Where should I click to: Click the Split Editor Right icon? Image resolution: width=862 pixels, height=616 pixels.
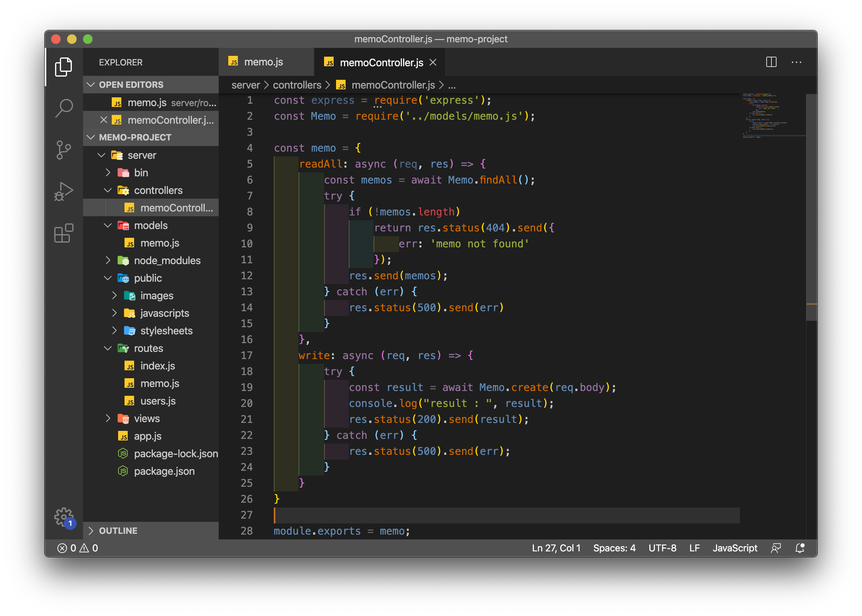click(771, 62)
